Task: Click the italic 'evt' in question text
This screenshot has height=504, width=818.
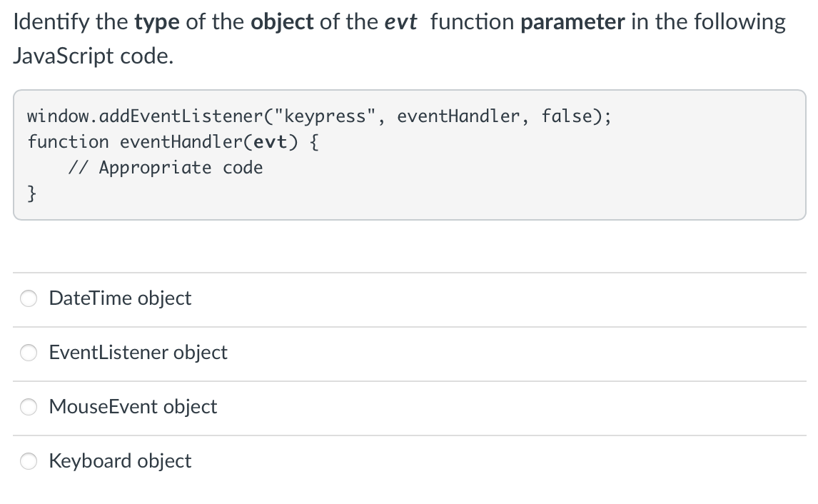Action: pos(400,22)
